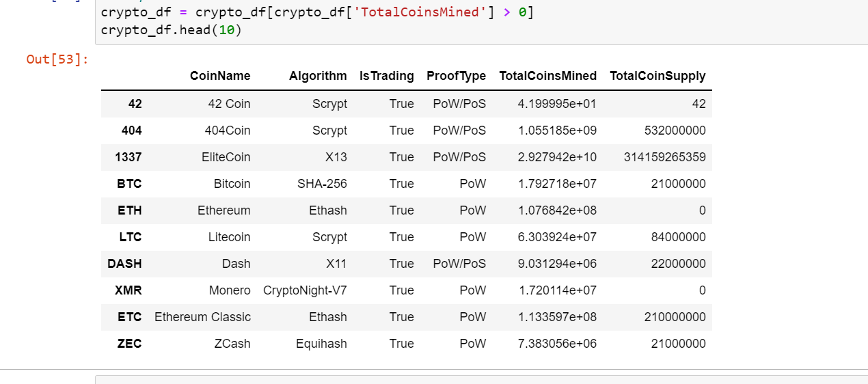
Task: Select the TotalCoinSupply column header
Action: (x=657, y=76)
